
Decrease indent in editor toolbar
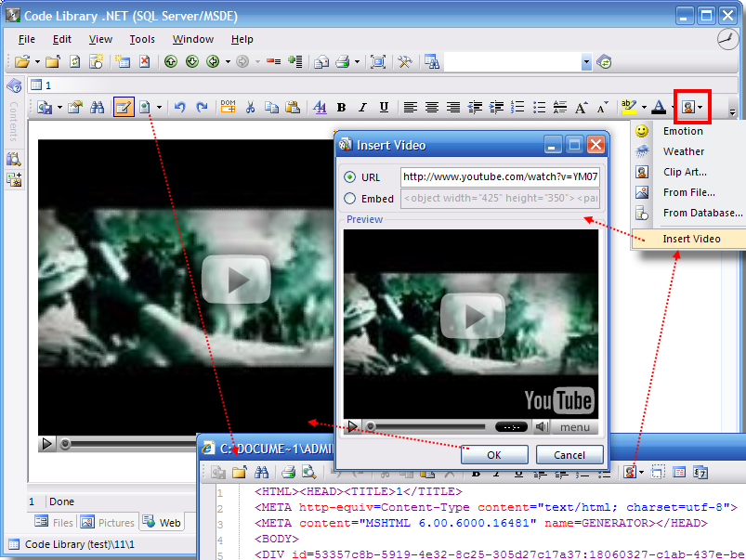475,108
